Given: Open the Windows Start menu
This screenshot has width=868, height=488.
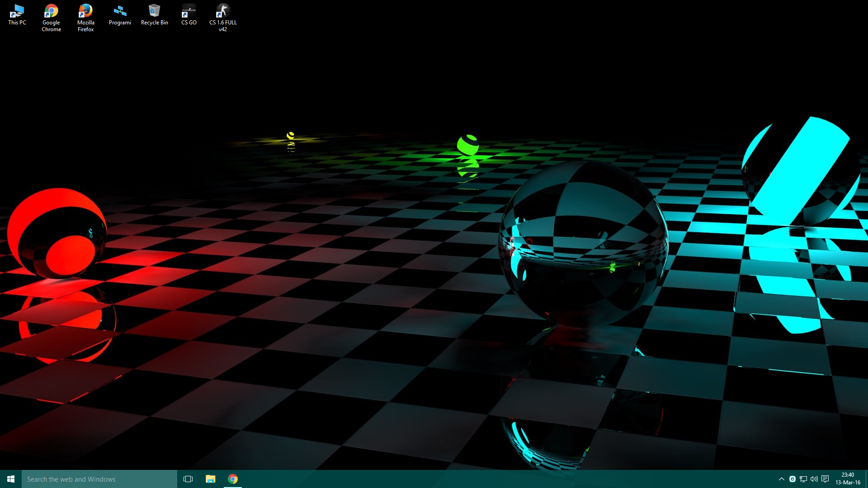Looking at the screenshot, I should [11, 479].
